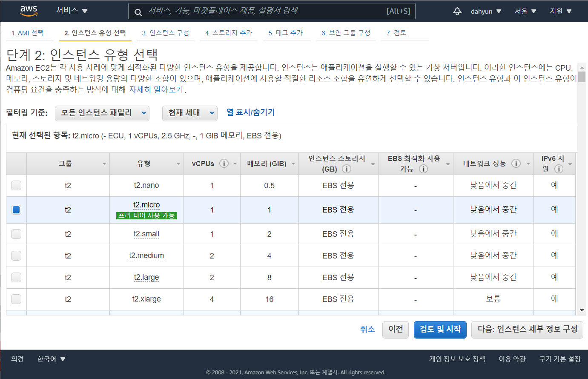The width and height of the screenshot is (588, 379).
Task: Open the 의견 feedback link
Action: click(17, 359)
